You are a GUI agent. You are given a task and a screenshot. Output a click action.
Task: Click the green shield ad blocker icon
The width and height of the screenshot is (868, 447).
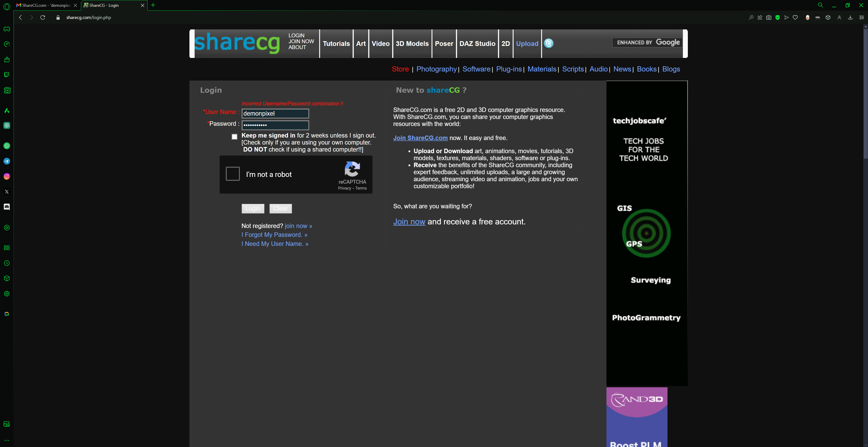click(777, 17)
